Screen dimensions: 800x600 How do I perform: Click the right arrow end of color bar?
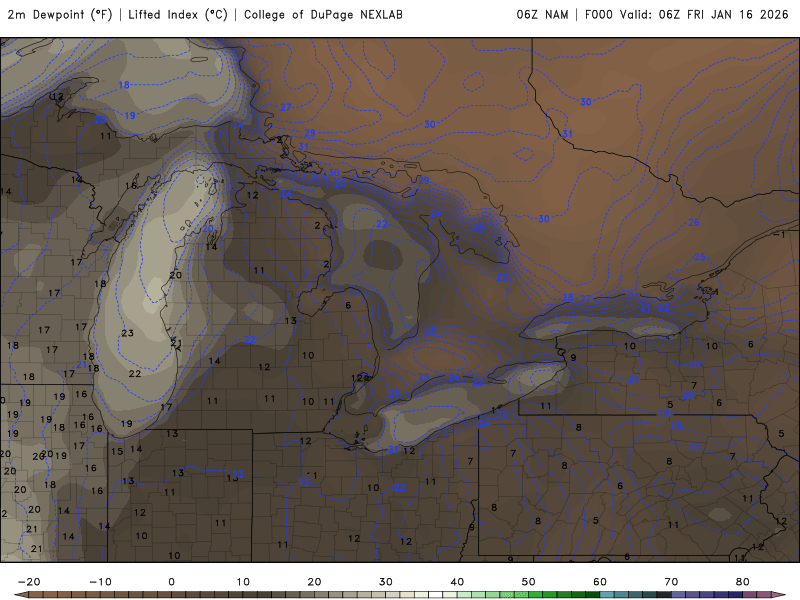(x=780, y=595)
